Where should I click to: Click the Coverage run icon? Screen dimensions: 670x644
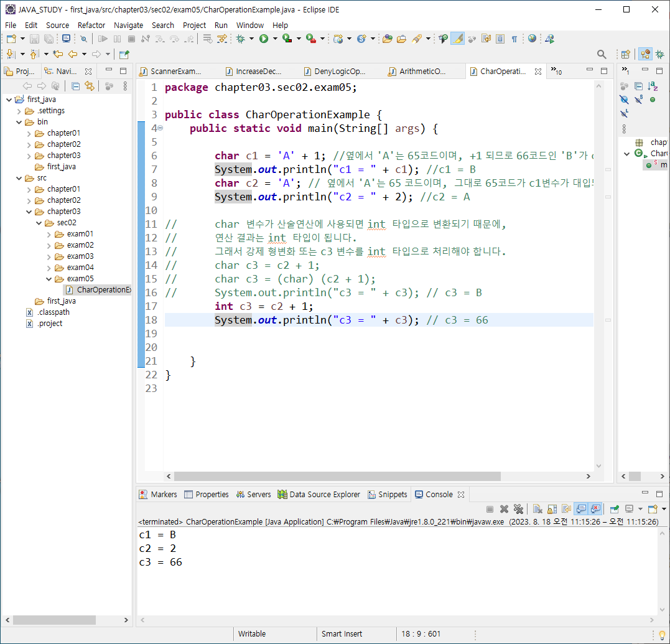point(287,39)
